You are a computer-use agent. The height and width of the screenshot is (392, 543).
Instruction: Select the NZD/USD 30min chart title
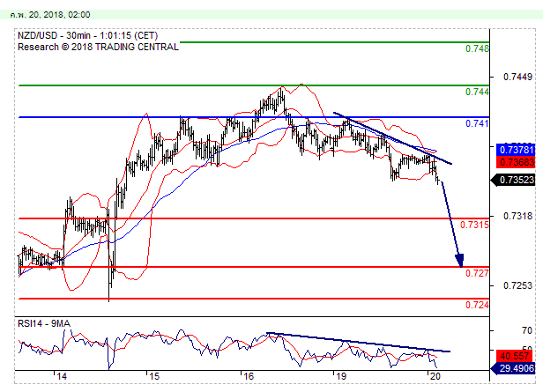[87, 35]
